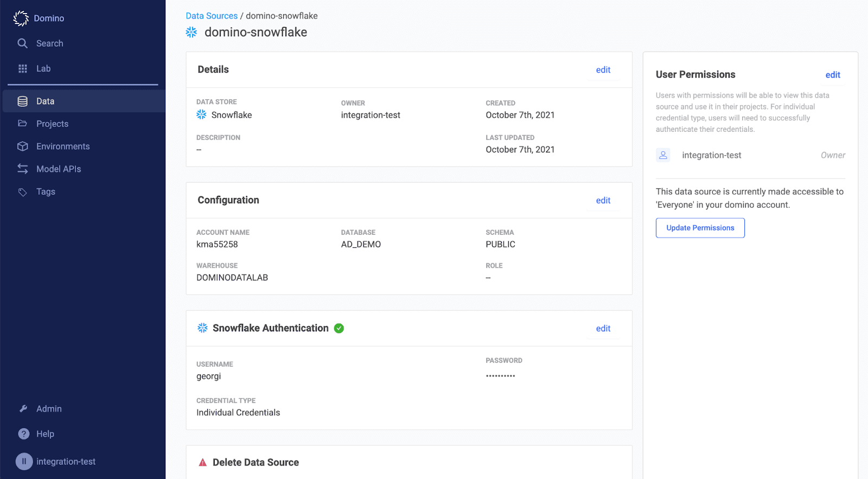Open Environments cube icon

pos(22,146)
